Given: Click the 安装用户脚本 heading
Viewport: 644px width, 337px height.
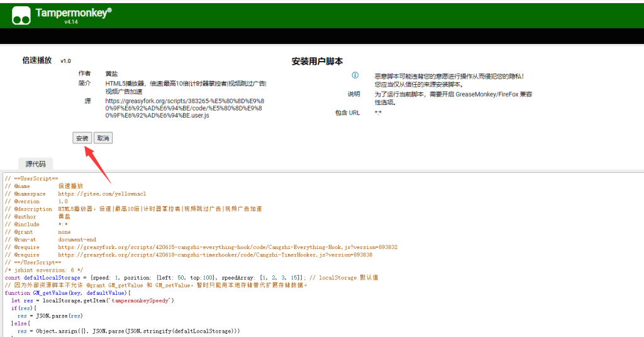Looking at the screenshot, I should point(317,61).
